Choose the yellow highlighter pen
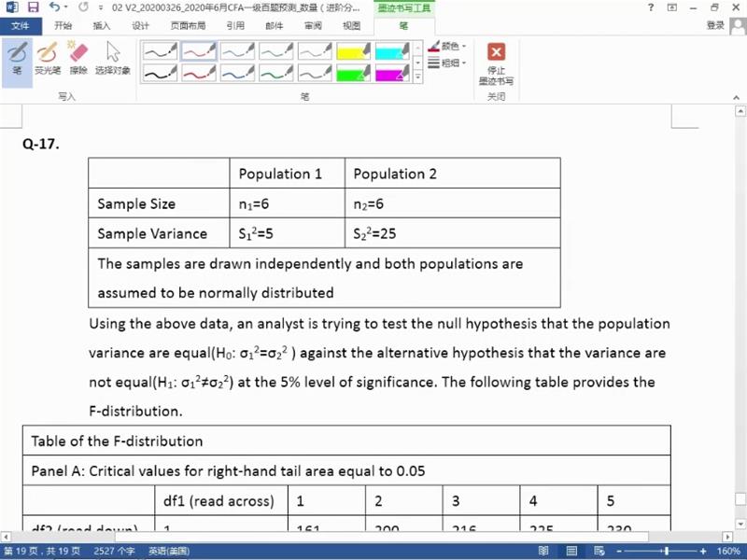747x560 pixels. point(353,51)
